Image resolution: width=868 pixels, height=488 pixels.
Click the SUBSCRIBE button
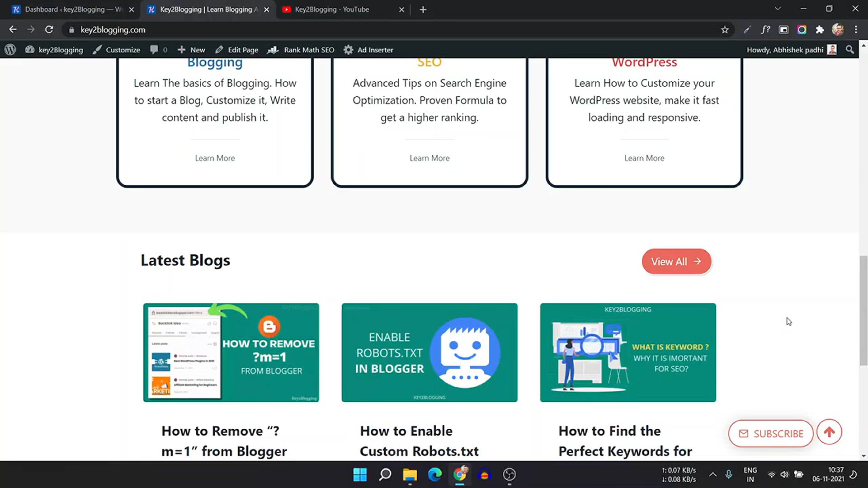[771, 434]
